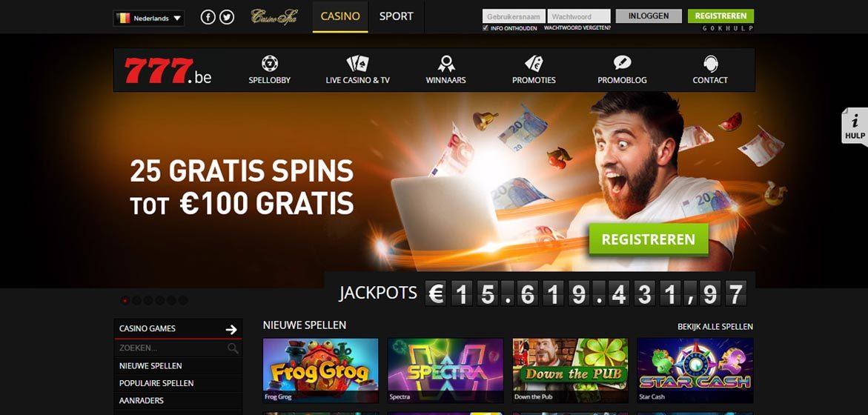Click the Gebruikersnaam input field
This screenshot has width=868, height=415.
pos(514,16)
